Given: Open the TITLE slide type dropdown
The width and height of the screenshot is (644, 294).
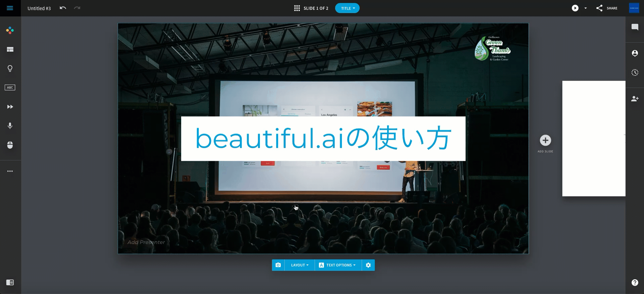Looking at the screenshot, I should (x=347, y=8).
